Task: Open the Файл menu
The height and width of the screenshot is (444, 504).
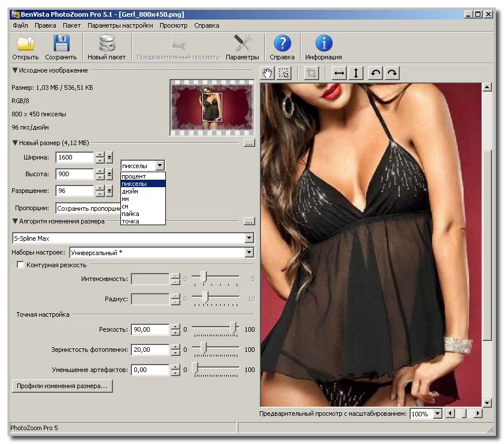Action: point(20,25)
